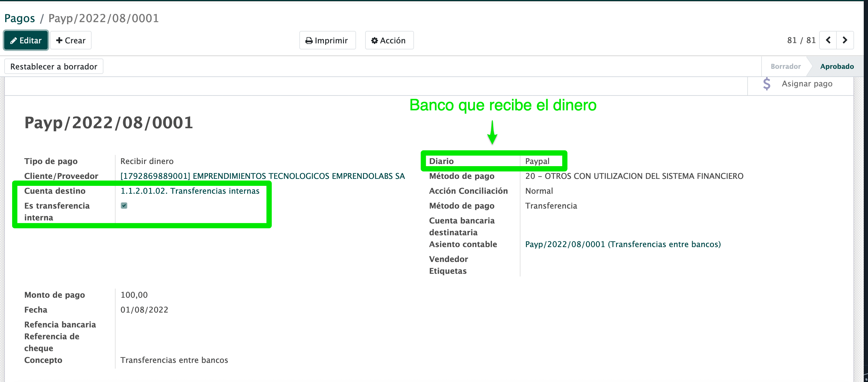Click the plus icon on Crear
The image size is (868, 382).
tap(59, 40)
